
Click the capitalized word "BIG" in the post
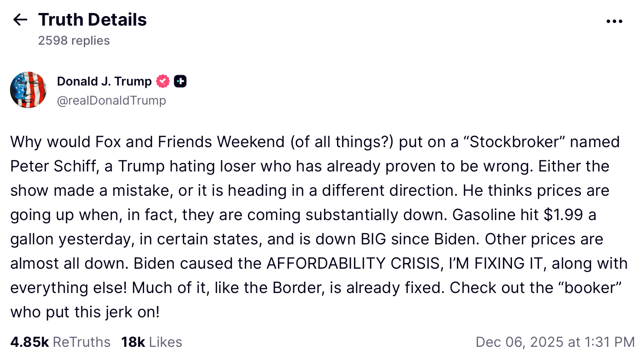[373, 239]
